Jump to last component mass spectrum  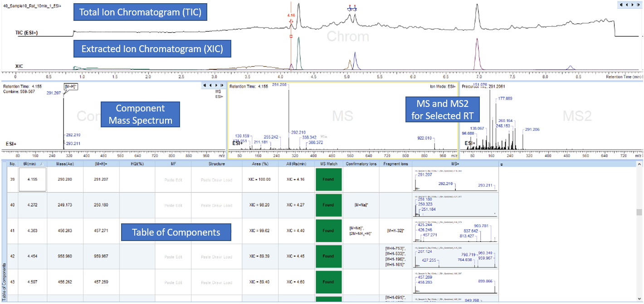coord(222,85)
